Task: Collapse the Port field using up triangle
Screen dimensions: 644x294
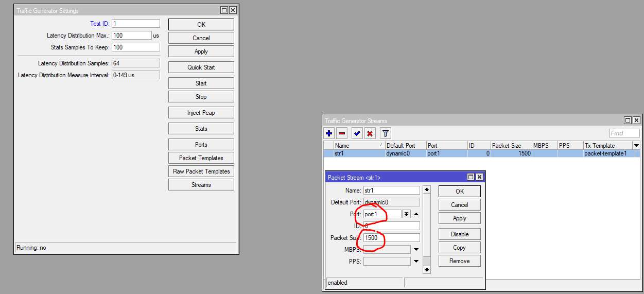Action: [416, 214]
